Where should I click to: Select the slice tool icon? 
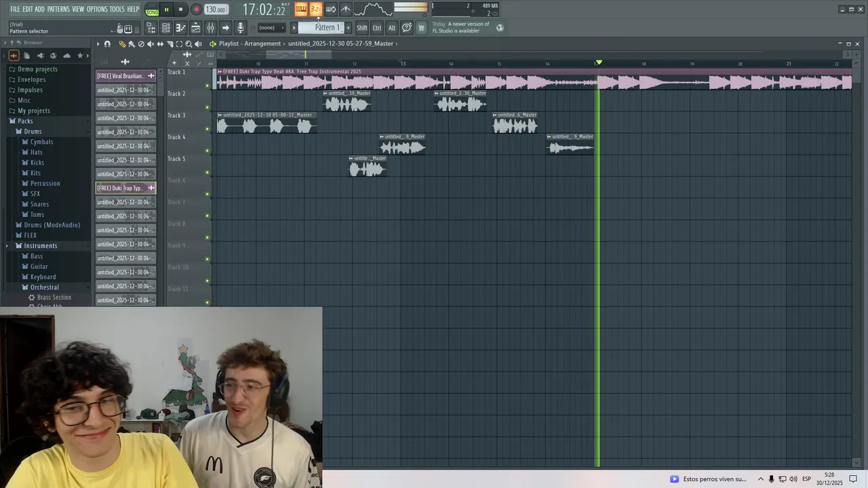coord(170,43)
